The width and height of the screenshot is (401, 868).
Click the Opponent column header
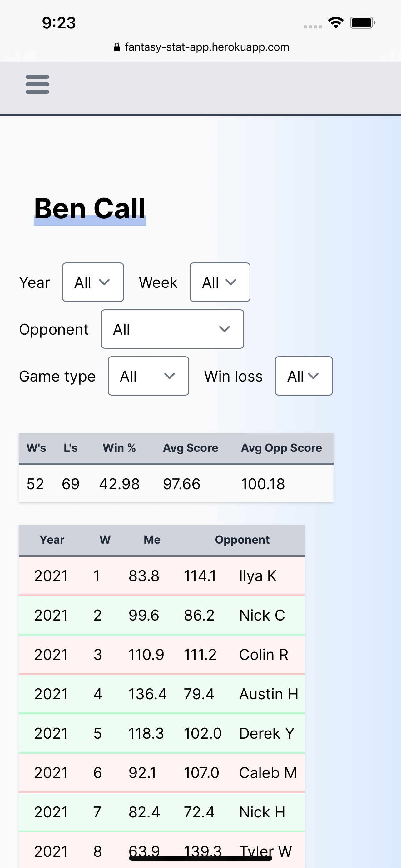pyautogui.click(x=242, y=540)
